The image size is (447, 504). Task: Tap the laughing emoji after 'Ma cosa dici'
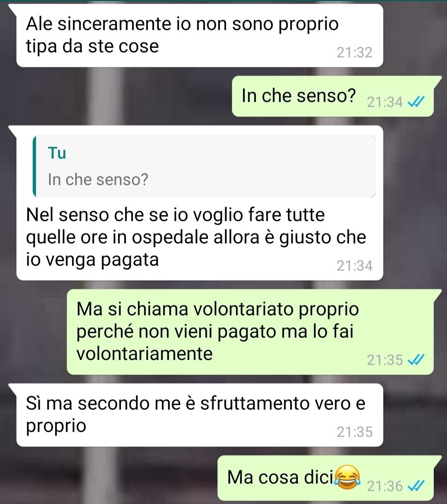point(347,477)
